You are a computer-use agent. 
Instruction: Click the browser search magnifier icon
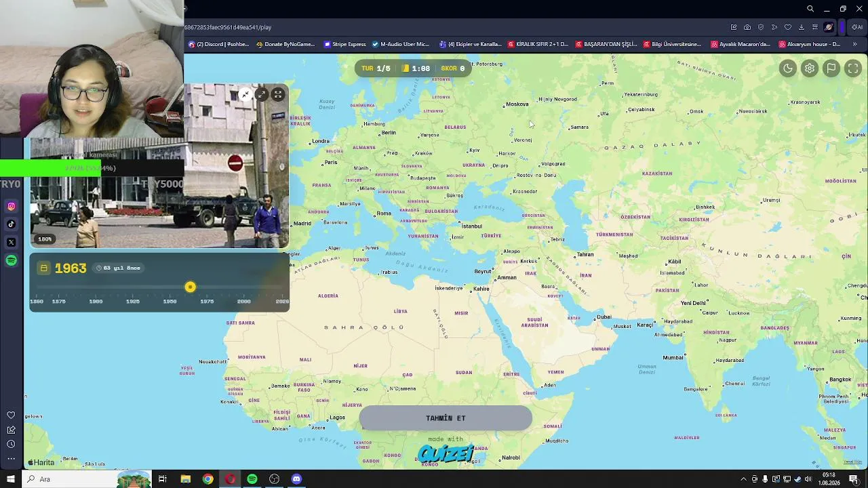[810, 9]
